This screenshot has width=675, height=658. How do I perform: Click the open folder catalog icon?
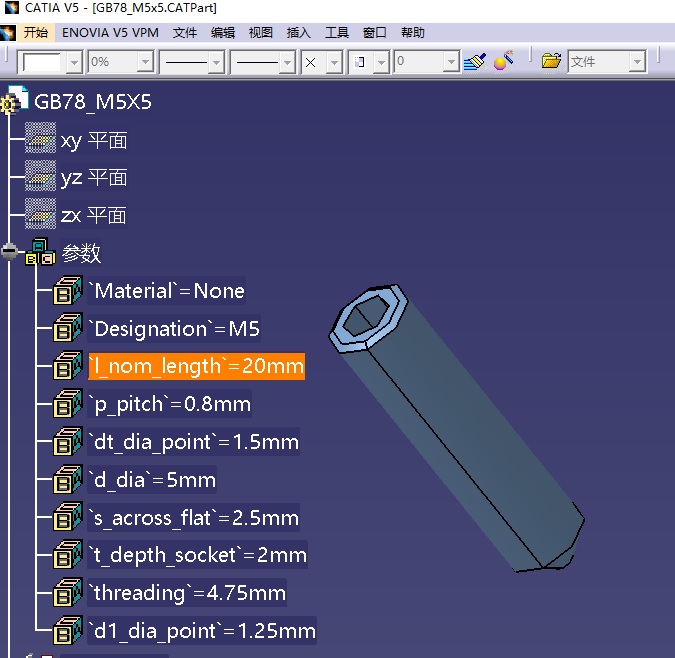pyautogui.click(x=551, y=61)
